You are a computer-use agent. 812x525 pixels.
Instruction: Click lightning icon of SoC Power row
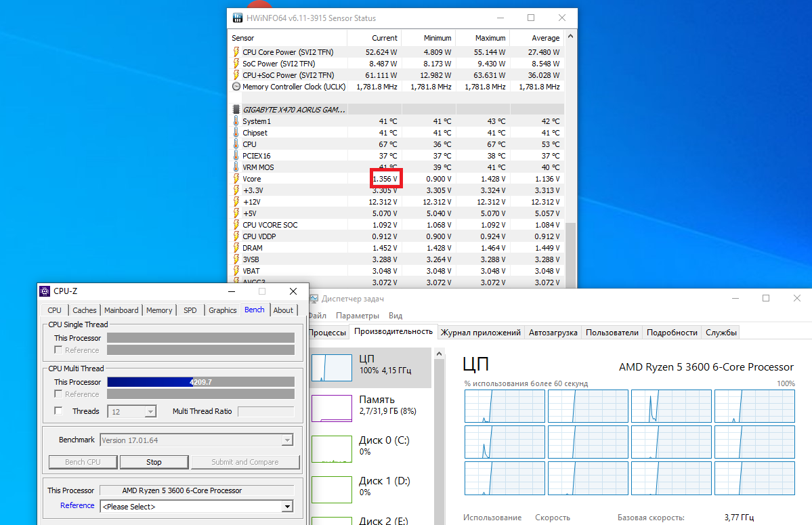click(x=236, y=63)
